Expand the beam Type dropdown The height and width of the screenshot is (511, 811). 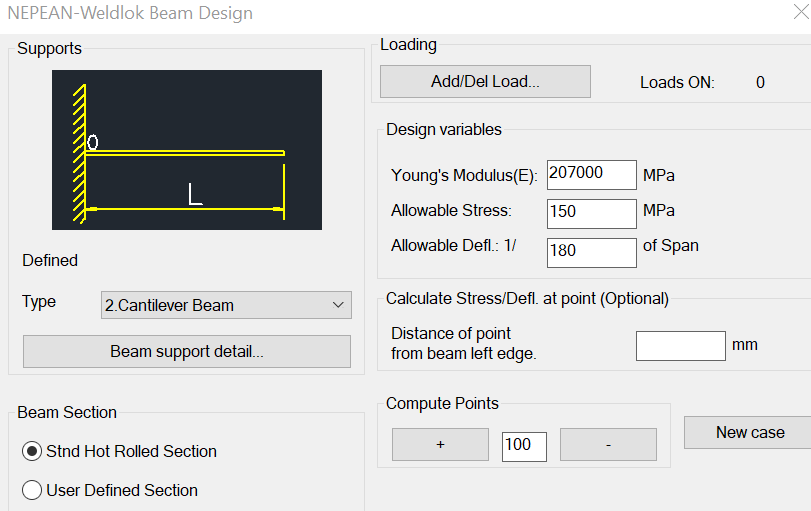click(x=226, y=305)
